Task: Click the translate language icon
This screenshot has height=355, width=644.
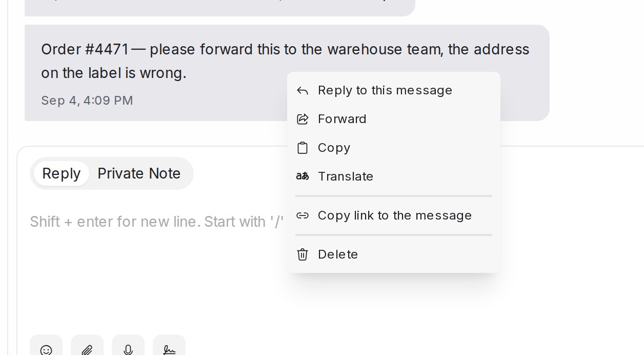Action: [303, 176]
